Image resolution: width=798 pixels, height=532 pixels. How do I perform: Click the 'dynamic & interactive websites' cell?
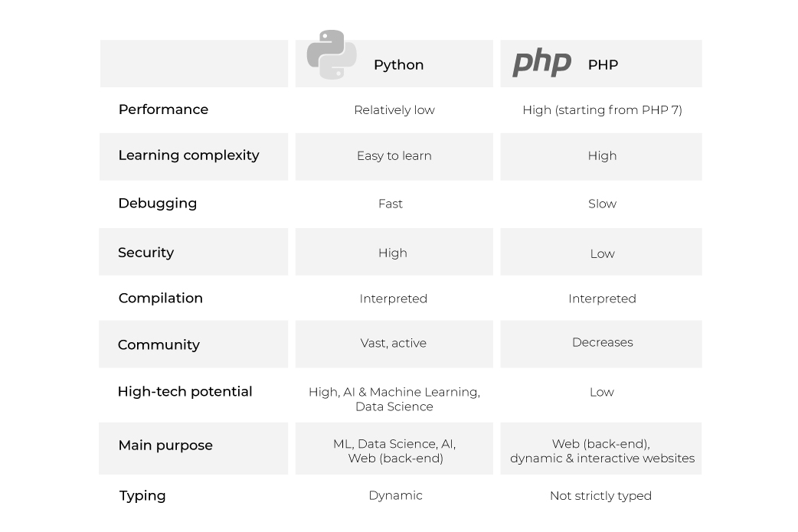602,459
